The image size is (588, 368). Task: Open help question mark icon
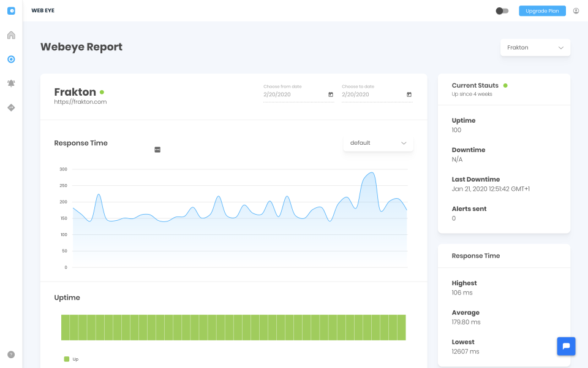click(11, 355)
